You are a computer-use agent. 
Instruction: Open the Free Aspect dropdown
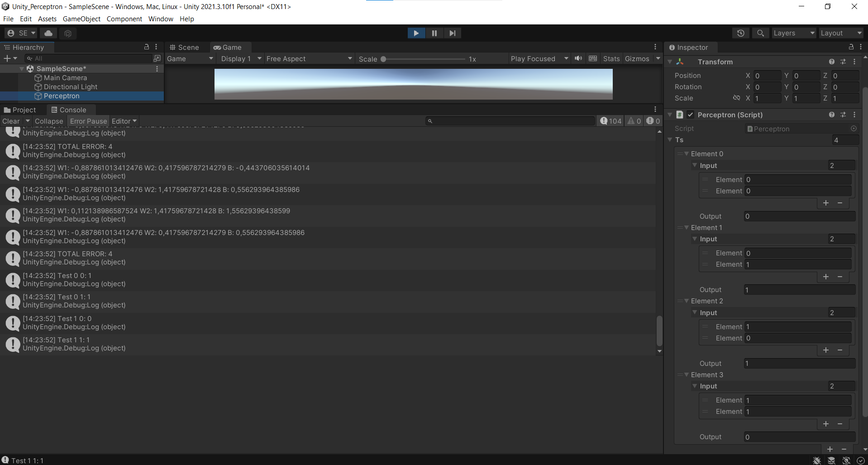coord(309,59)
